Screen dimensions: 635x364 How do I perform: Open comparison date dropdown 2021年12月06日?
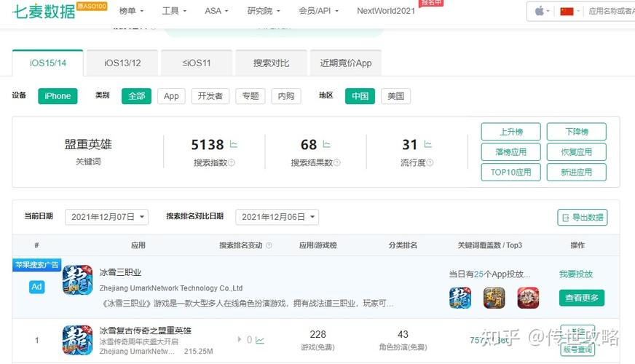tap(277, 217)
